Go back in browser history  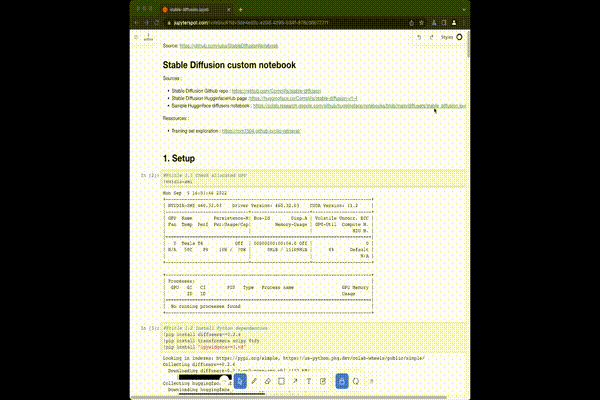137,23
